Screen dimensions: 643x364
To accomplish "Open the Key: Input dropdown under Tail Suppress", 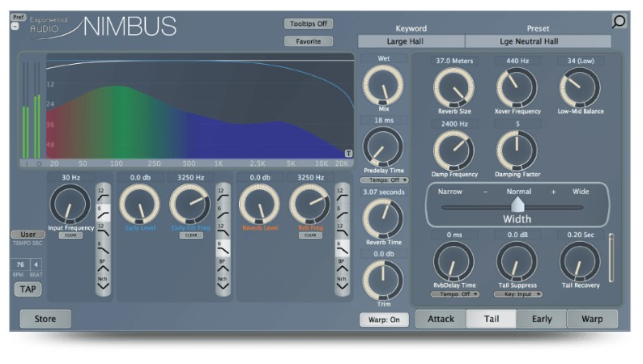I will click(x=517, y=294).
